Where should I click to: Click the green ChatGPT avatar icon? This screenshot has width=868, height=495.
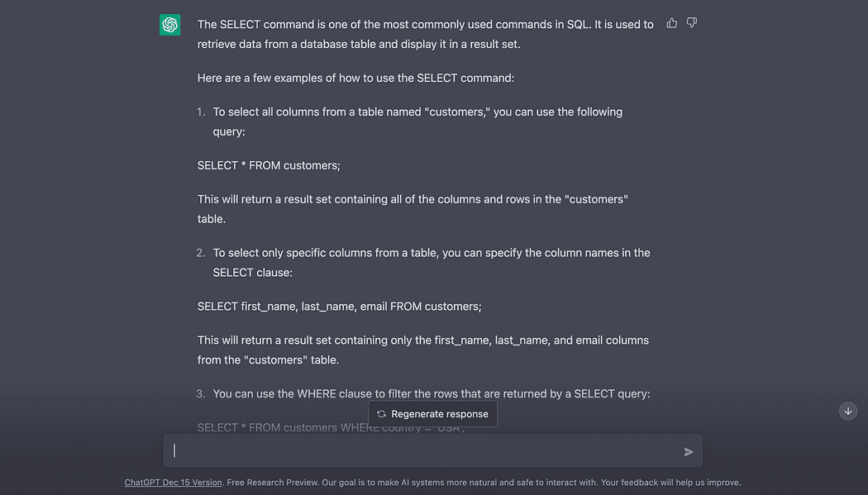[170, 25]
